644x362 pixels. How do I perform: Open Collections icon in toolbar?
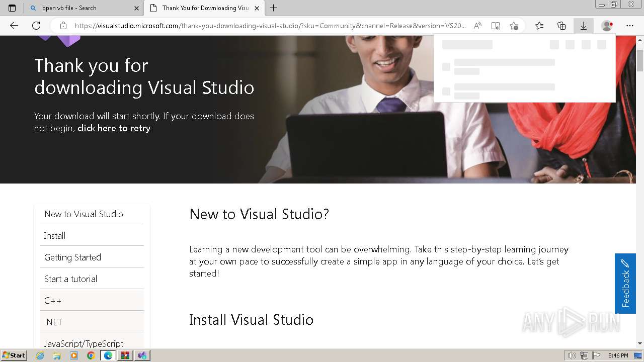coord(561,26)
